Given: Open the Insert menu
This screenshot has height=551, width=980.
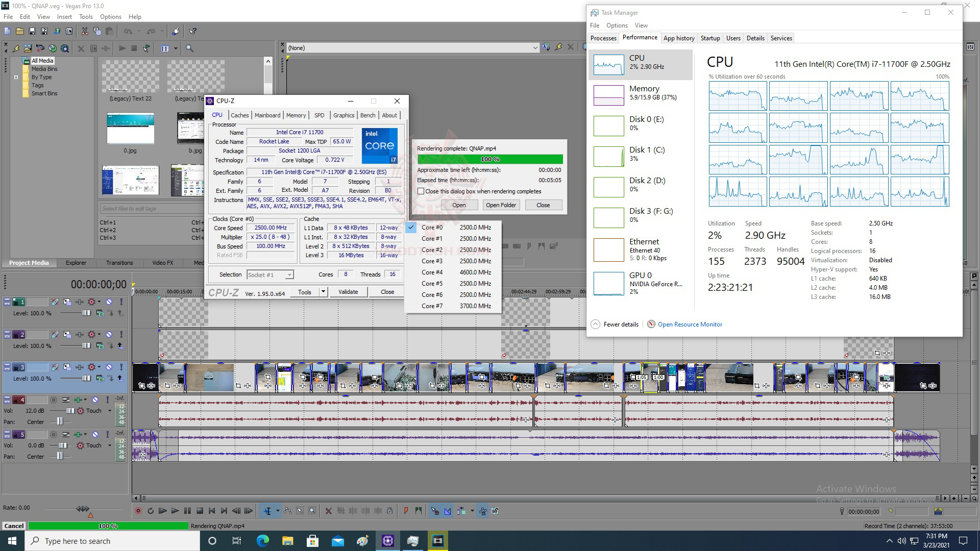Looking at the screenshot, I should pyautogui.click(x=64, y=17).
